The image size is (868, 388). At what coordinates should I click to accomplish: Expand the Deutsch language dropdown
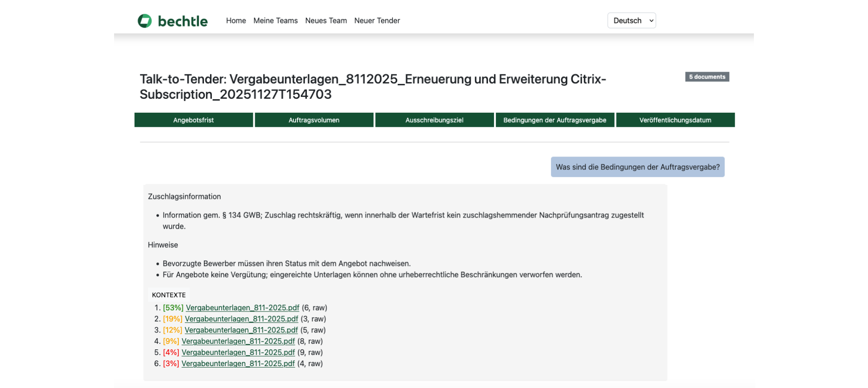point(631,20)
